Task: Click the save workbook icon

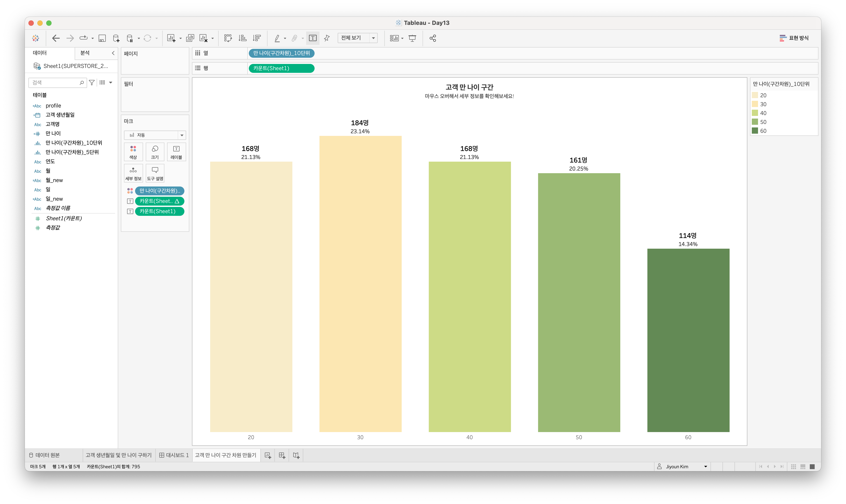Action: click(102, 38)
